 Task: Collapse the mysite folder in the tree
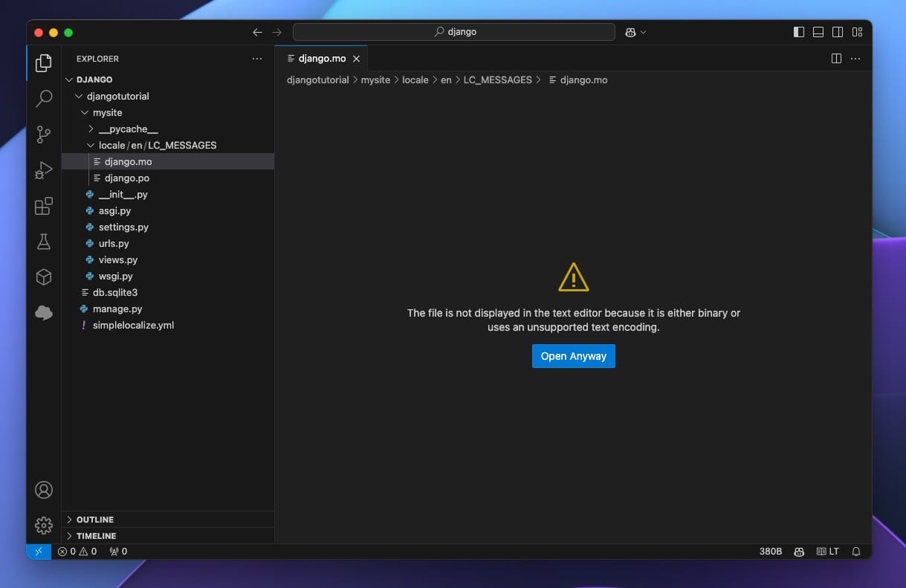tap(168, 112)
